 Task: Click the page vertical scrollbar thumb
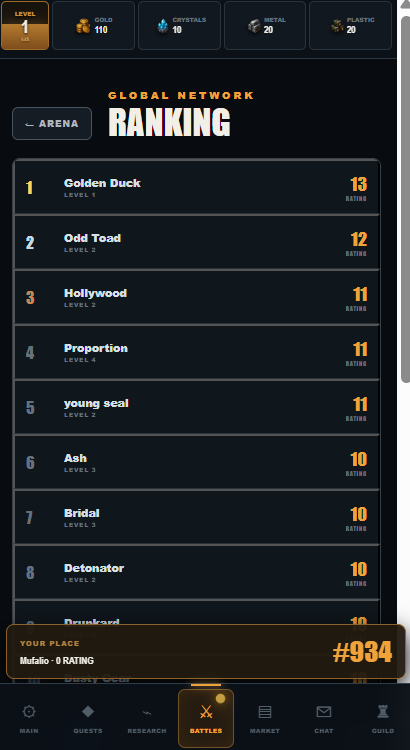point(405,199)
